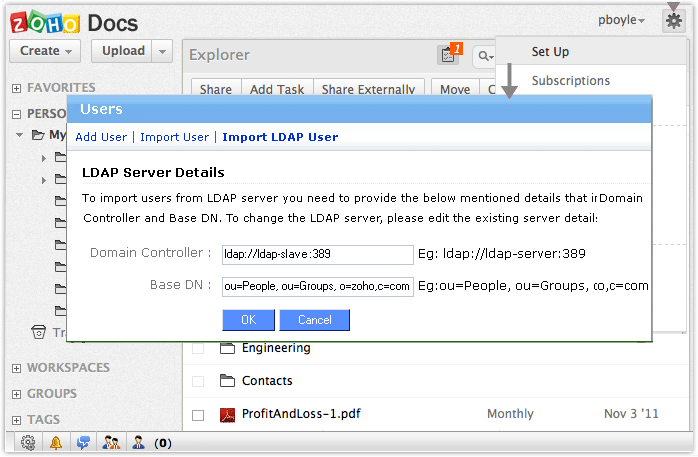The width and height of the screenshot is (698, 457).
Task: Select Subscriptions from the settings menu
Action: [571, 81]
